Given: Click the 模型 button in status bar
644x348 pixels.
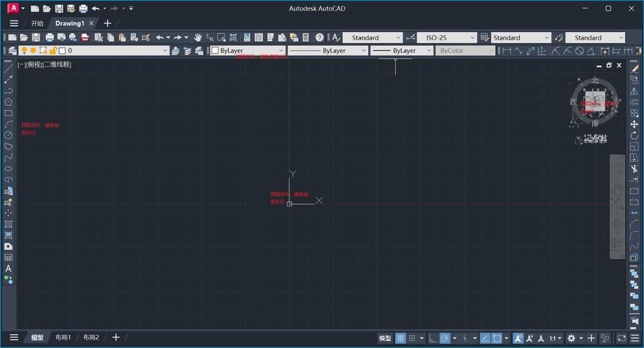Looking at the screenshot, I should (x=385, y=338).
